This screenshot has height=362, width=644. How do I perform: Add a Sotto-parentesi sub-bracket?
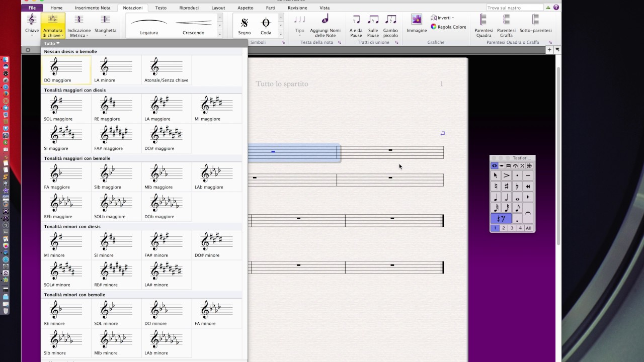click(535, 23)
